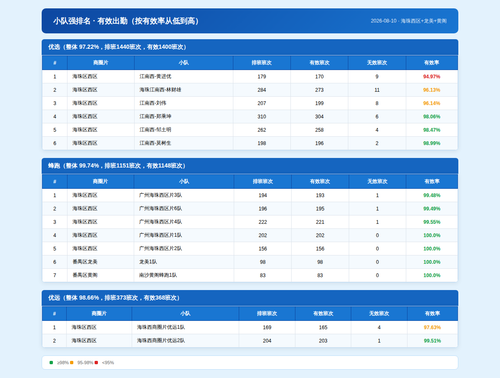Screen dimensions: 500x378
Task: Click 商圈片 column header in the 98.66% table
Action: (x=99, y=313)
